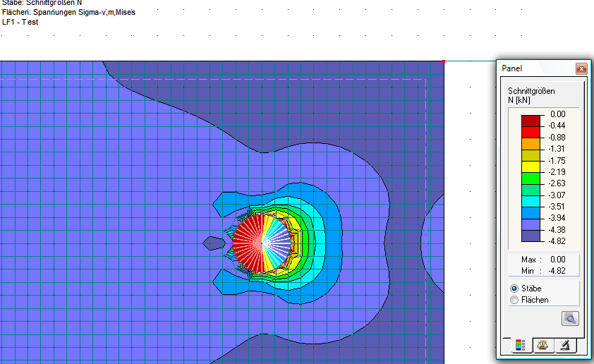Viewport: 594px width, 364px height.
Task: Switch to the balance scale factors tab
Action: tap(543, 346)
